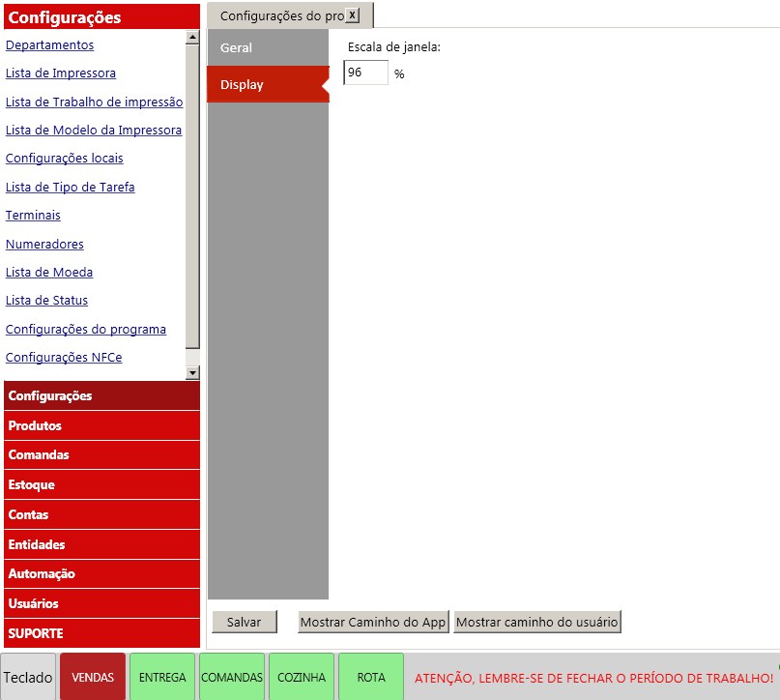
Task: Open Configurações locais link
Action: click(x=64, y=159)
